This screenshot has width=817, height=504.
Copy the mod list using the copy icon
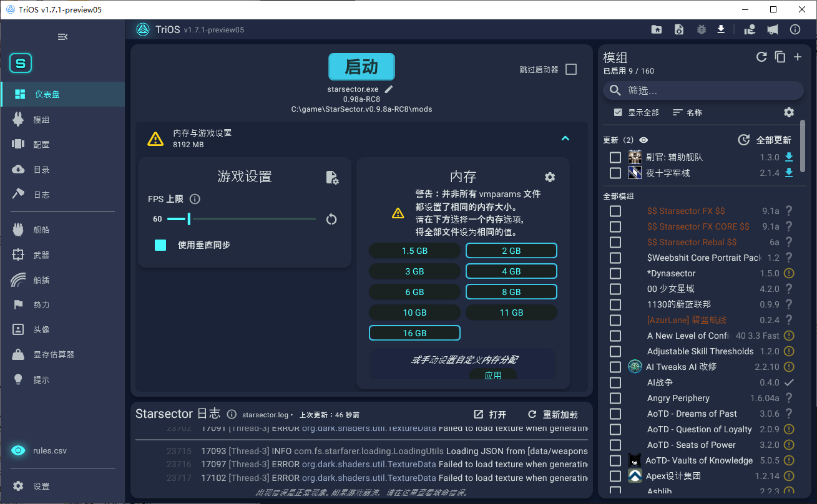pos(780,57)
